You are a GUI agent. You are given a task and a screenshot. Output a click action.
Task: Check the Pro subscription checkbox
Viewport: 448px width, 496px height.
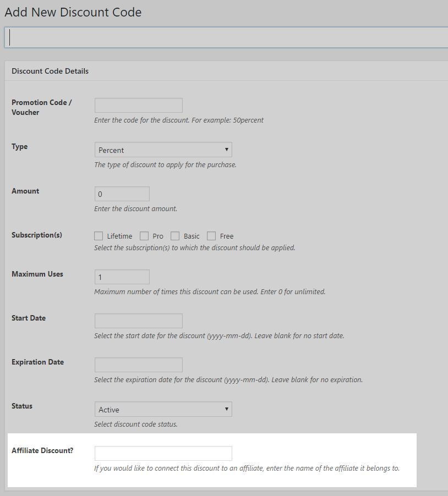144,236
